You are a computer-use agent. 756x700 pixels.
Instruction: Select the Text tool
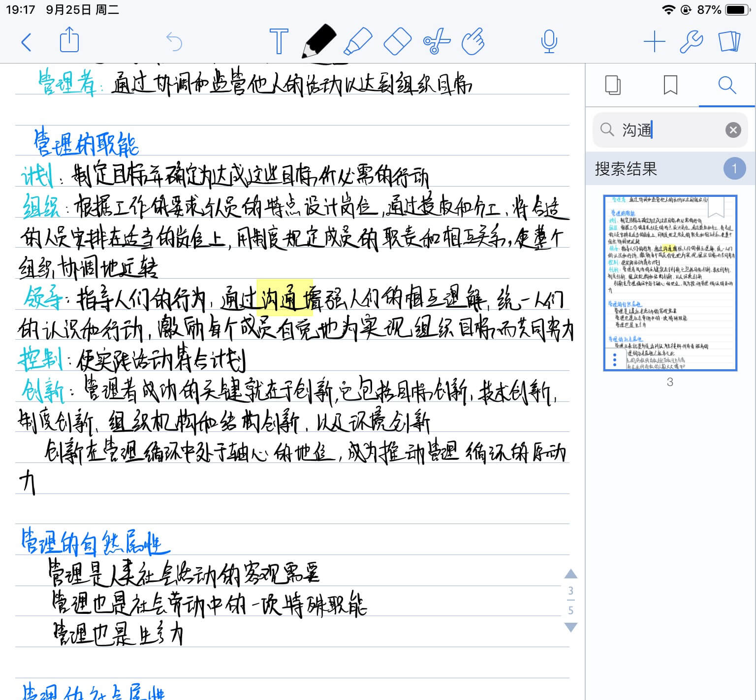point(279,41)
